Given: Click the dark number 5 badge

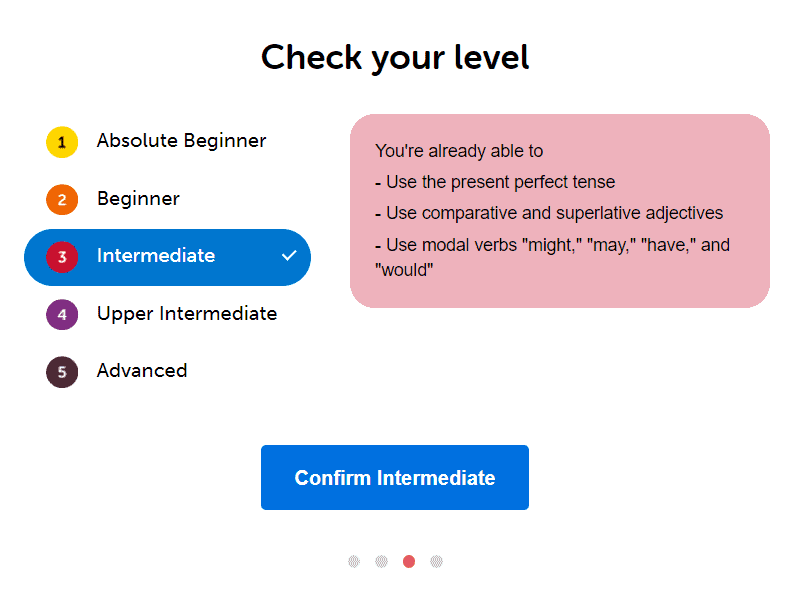Looking at the screenshot, I should (62, 372).
